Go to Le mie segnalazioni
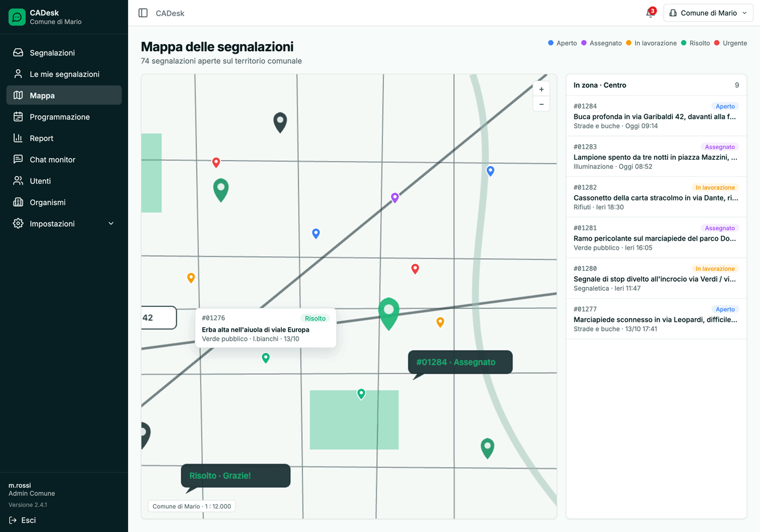This screenshot has width=760, height=532. pos(64,74)
